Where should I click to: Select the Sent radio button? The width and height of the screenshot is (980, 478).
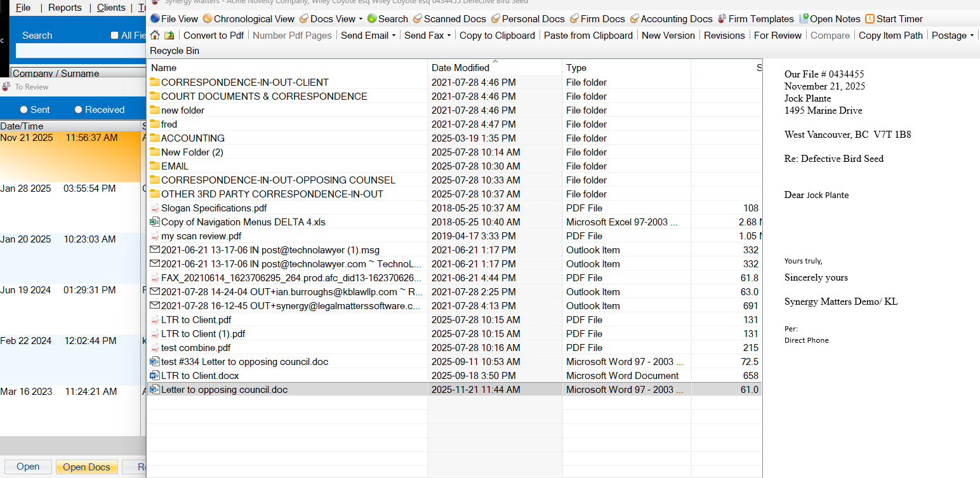pyautogui.click(x=24, y=110)
